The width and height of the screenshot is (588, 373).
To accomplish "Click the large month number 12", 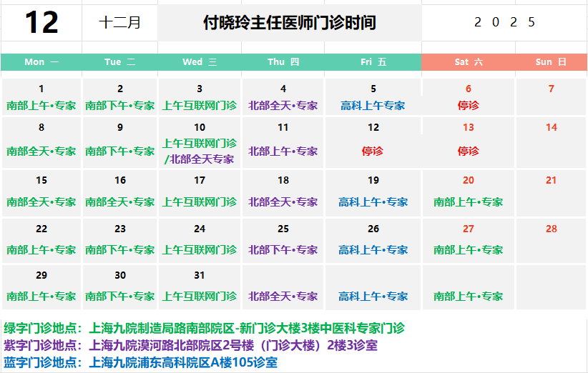I will [x=41, y=23].
